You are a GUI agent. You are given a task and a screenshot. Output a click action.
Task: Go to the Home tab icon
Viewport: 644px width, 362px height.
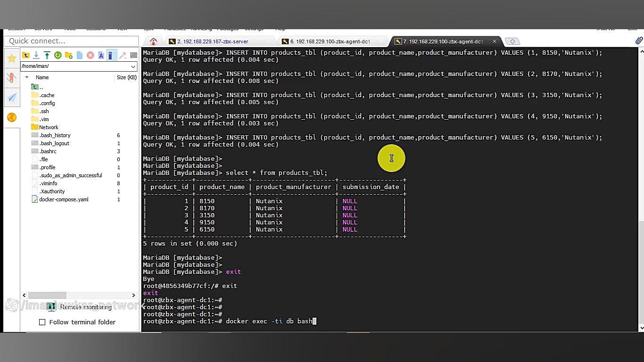point(153,41)
